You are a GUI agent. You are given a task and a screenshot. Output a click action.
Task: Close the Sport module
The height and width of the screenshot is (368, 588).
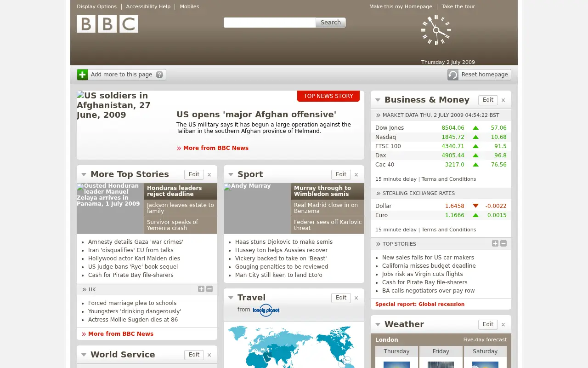click(x=356, y=175)
